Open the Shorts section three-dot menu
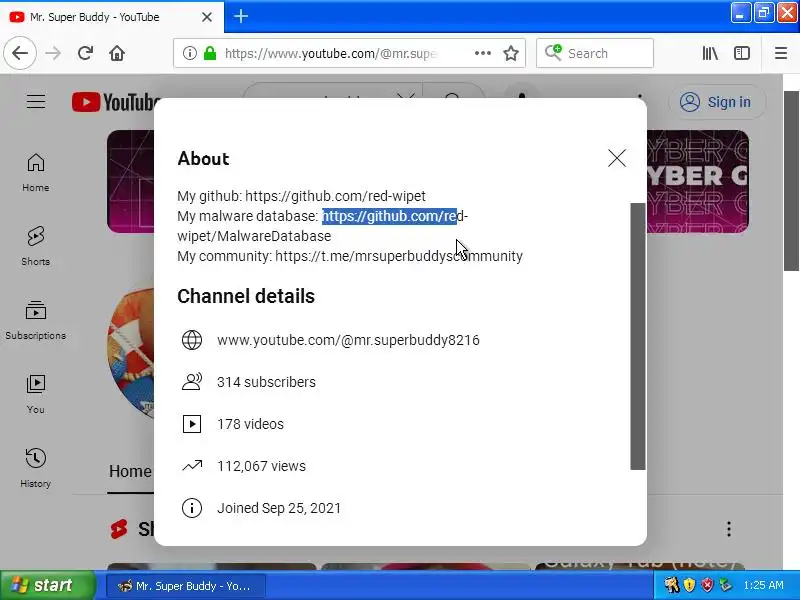The width and height of the screenshot is (800, 600). (729, 529)
